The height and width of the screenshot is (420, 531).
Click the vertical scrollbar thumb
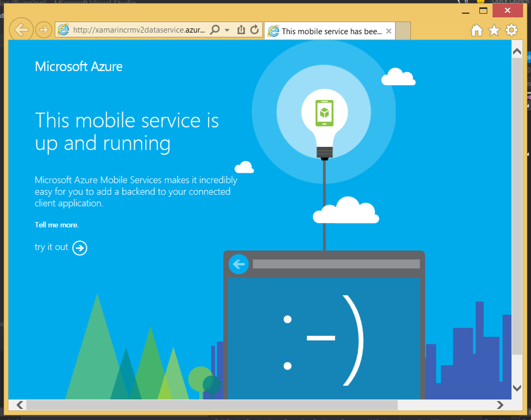point(517,206)
